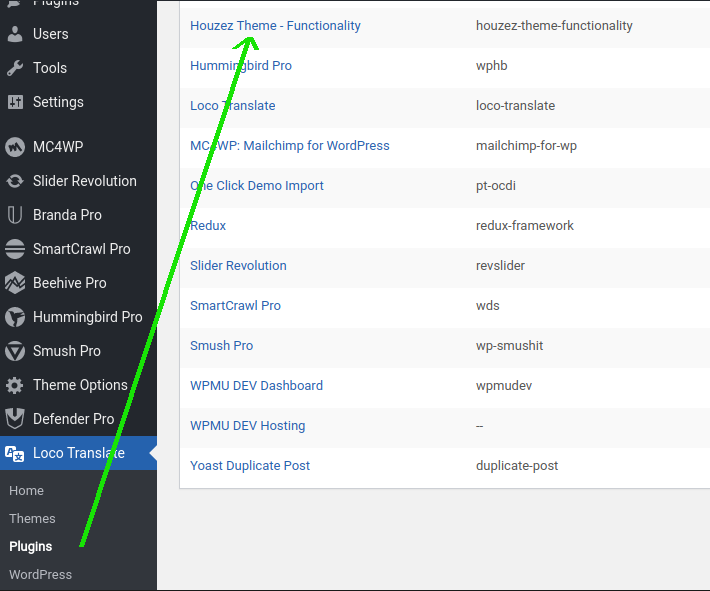Image resolution: width=710 pixels, height=591 pixels.
Task: Click the Defender Pro shield icon
Action: coord(15,419)
